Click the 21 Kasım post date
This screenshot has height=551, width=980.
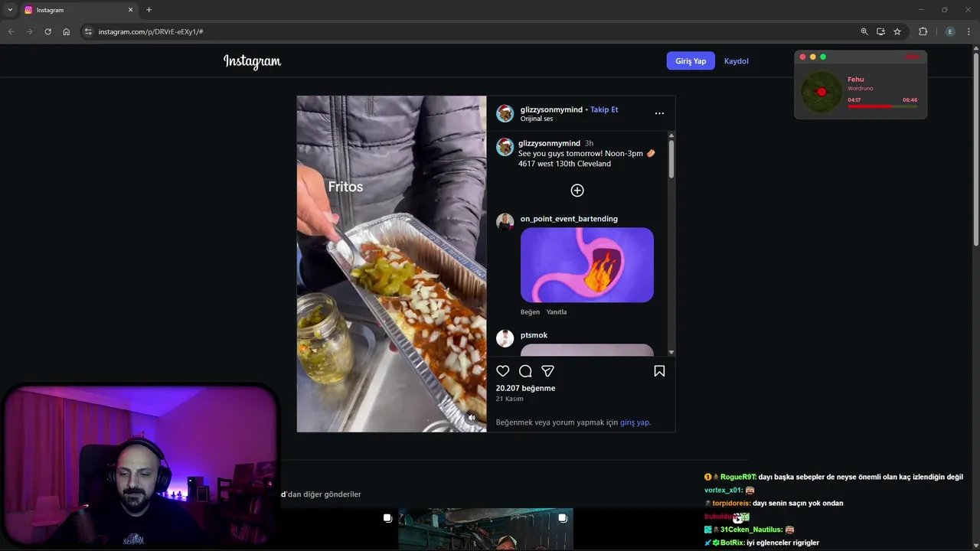pyautogui.click(x=509, y=399)
